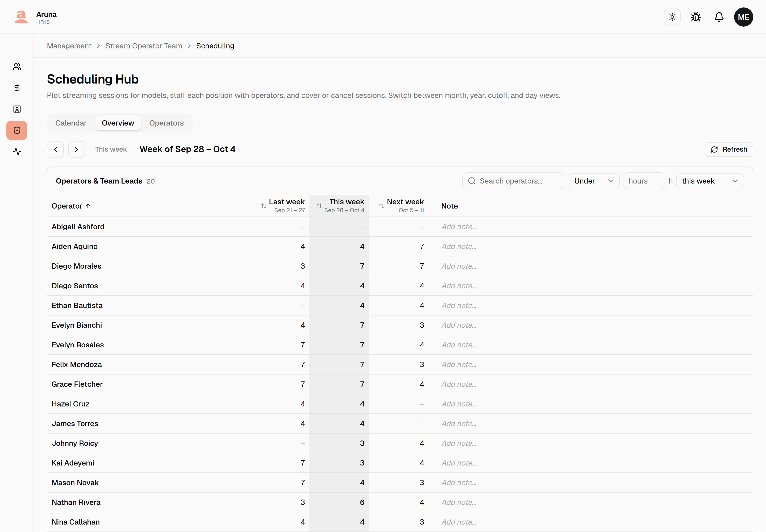The height and width of the screenshot is (532, 766).
Task: Sort by the Operator column
Action: tap(71, 206)
